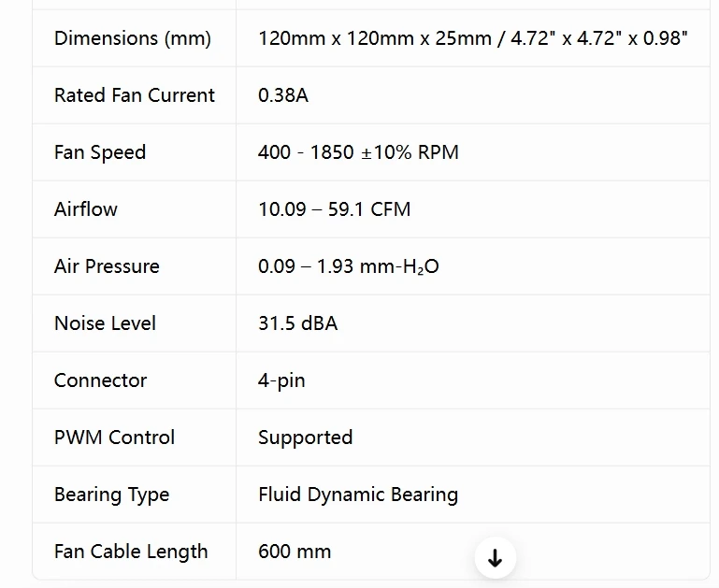The image size is (719, 588).
Task: Click the 4-pin connector value
Action: (281, 380)
